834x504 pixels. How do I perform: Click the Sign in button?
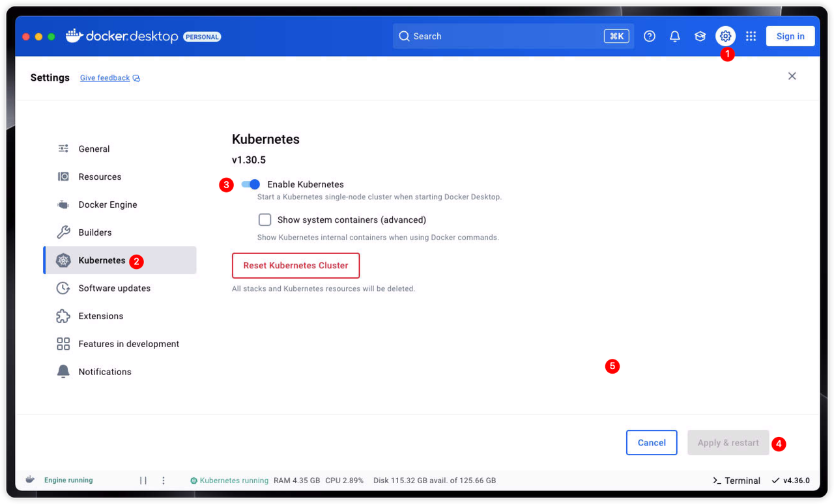click(790, 36)
